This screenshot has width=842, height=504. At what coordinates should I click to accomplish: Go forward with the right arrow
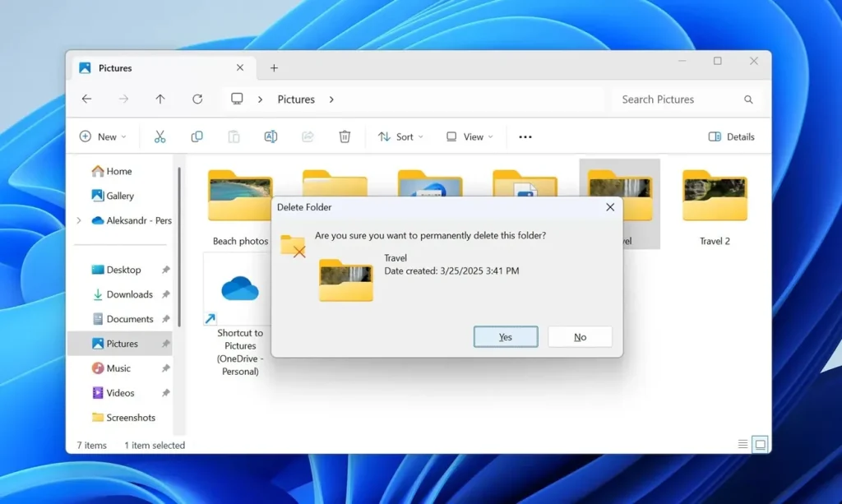(123, 99)
